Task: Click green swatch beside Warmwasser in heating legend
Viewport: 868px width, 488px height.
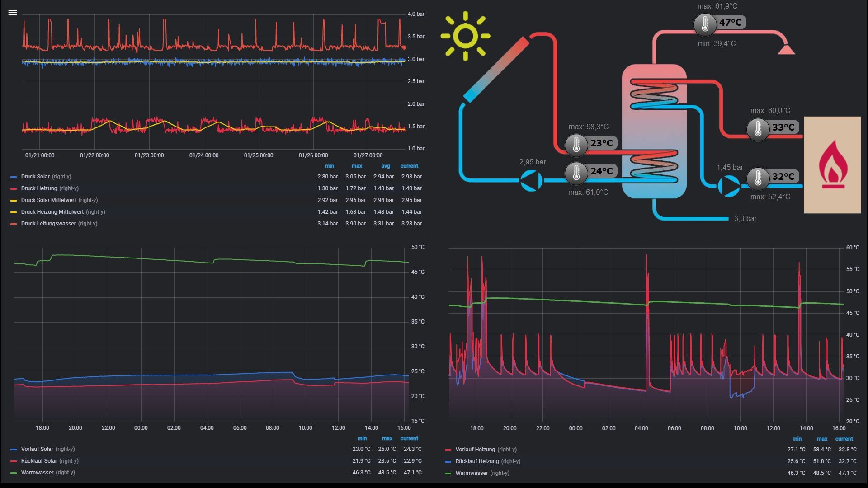Action: 448,474
